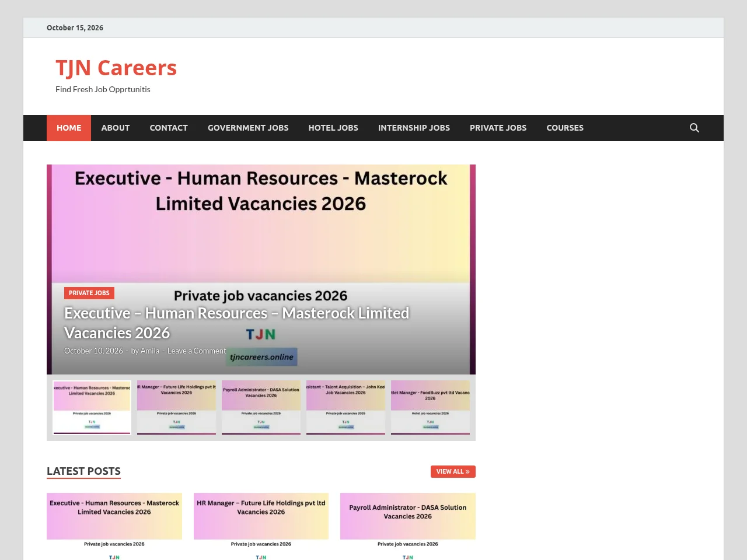Viewport: 747px width, 560px height.
Task: View author Amila's posts
Action: point(150,351)
